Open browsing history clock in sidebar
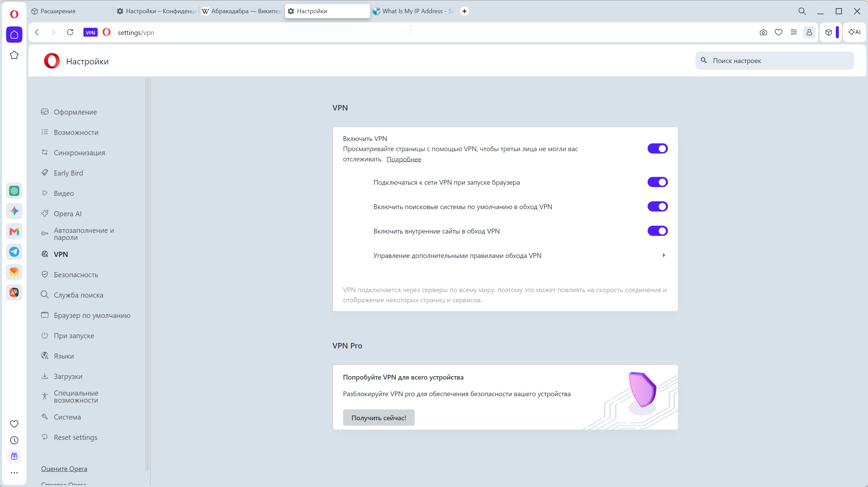Image resolution: width=868 pixels, height=487 pixels. point(14,440)
